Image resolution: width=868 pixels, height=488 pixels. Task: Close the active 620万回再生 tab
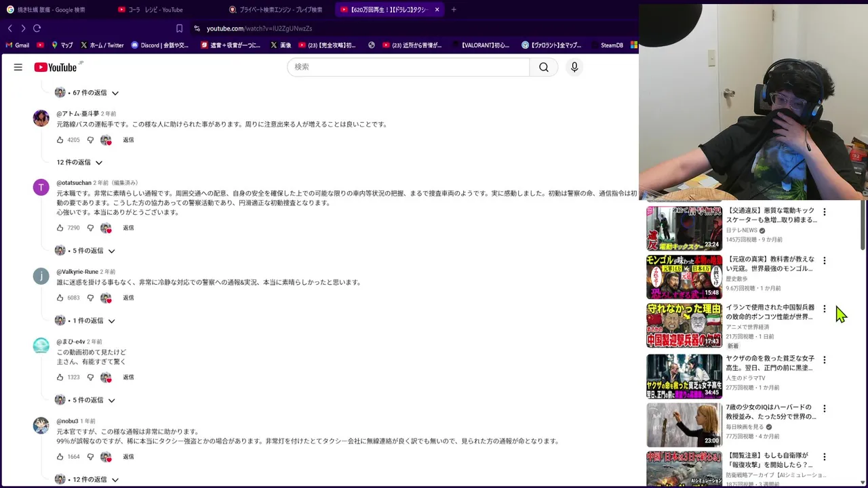pos(437,9)
